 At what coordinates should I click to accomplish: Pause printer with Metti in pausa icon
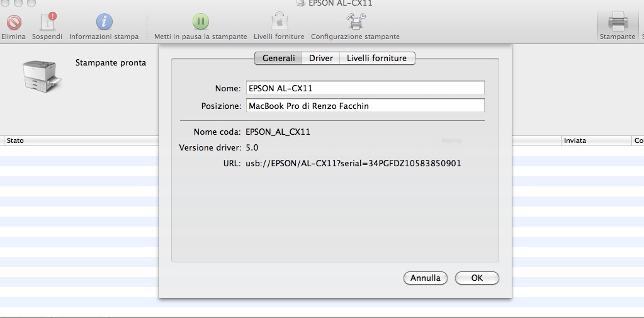coord(200,21)
